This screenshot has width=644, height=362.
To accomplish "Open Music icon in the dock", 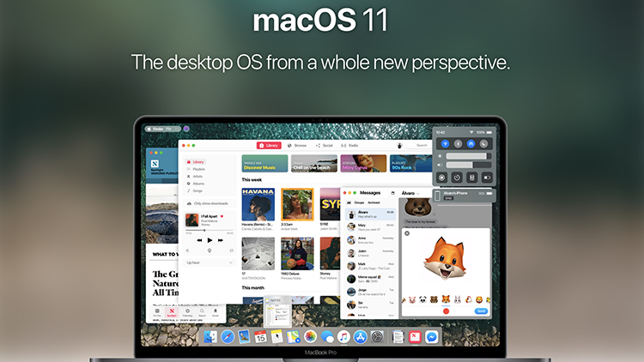I will click(x=343, y=337).
